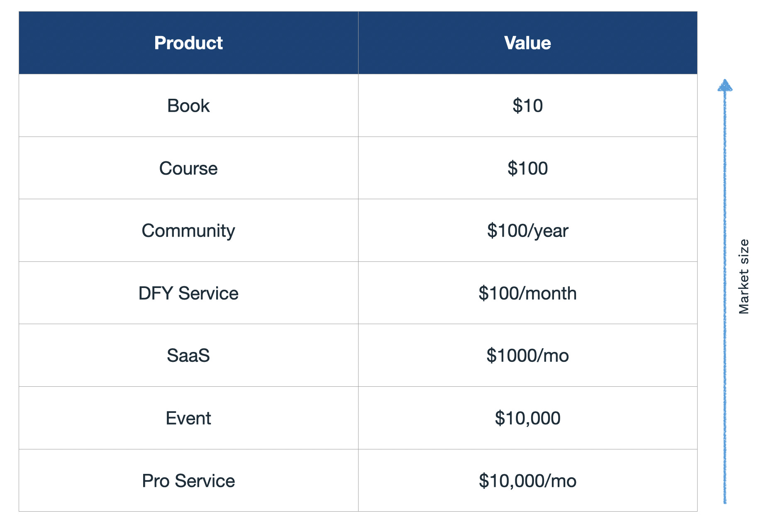Select the $10 value cell
The image size is (776, 532).
pos(527,106)
